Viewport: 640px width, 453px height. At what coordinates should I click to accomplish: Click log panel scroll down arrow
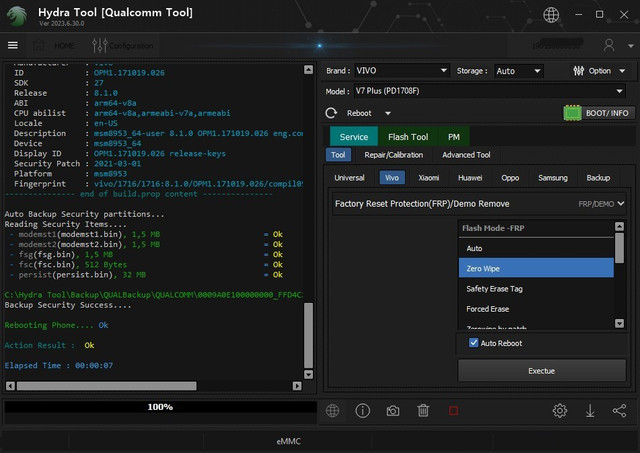(x=309, y=374)
